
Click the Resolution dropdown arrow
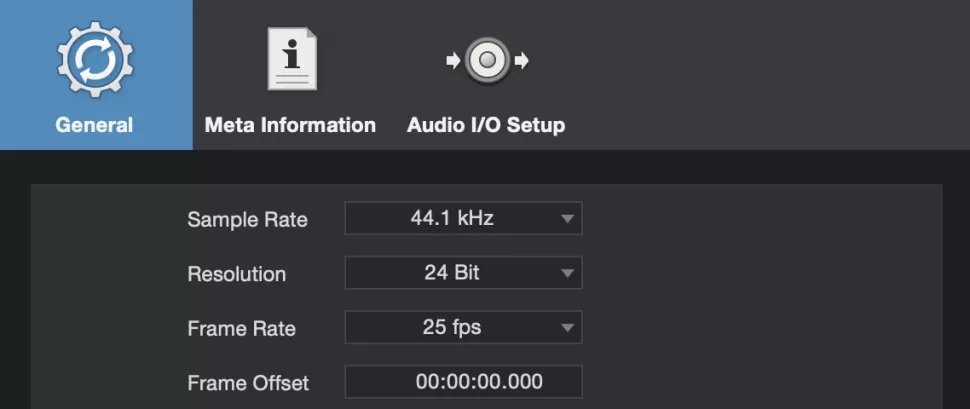pyautogui.click(x=567, y=273)
